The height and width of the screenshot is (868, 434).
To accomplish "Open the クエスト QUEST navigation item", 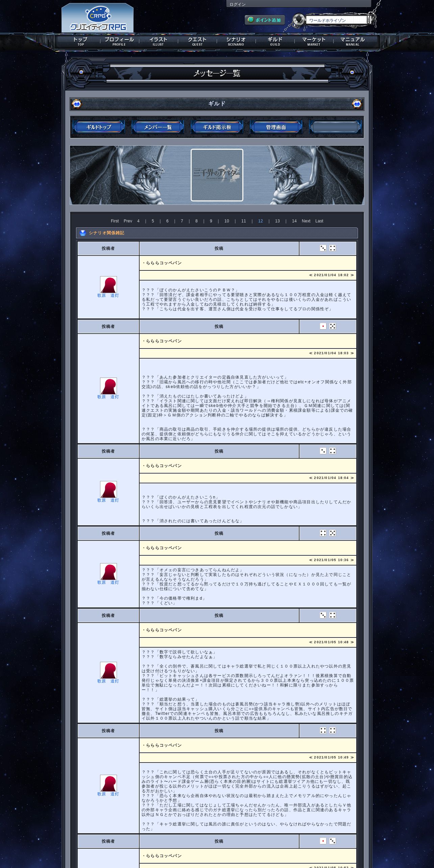I will (197, 41).
